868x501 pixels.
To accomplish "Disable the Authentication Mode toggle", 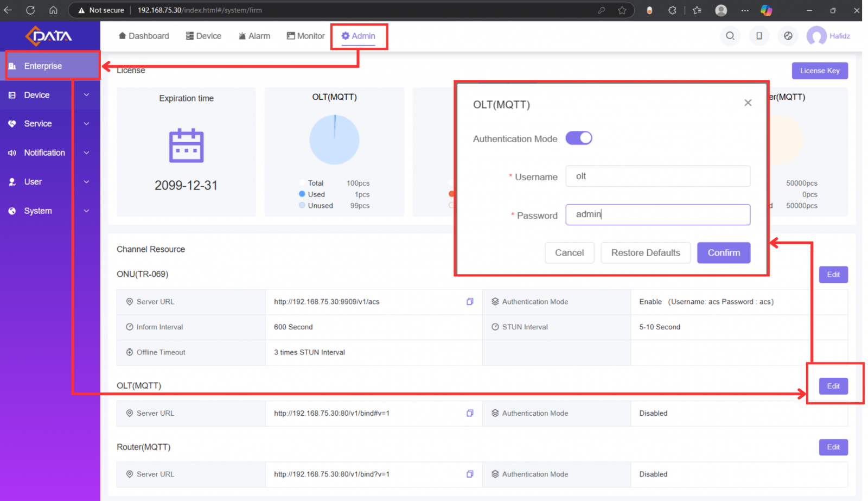I will coord(579,138).
